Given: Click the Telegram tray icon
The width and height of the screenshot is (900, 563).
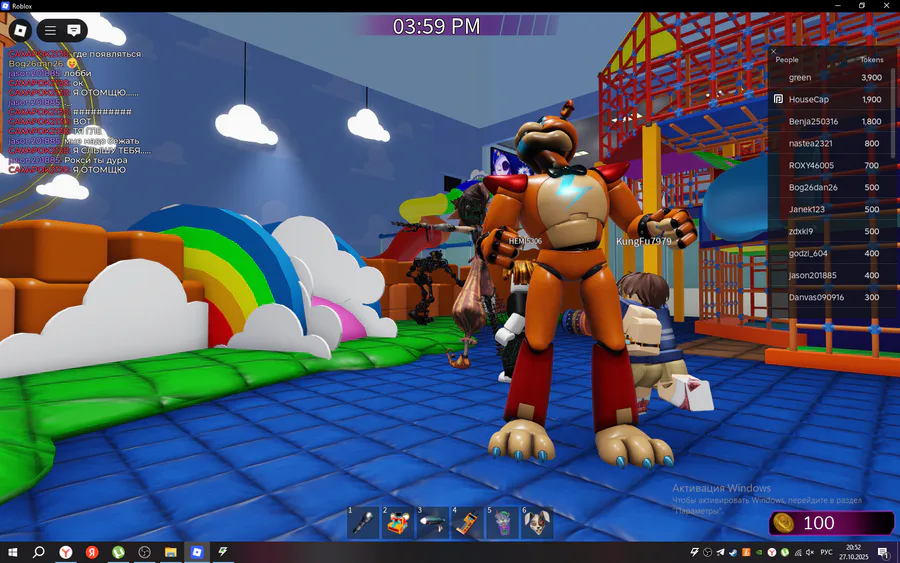Looking at the screenshot, I should tap(720, 552).
